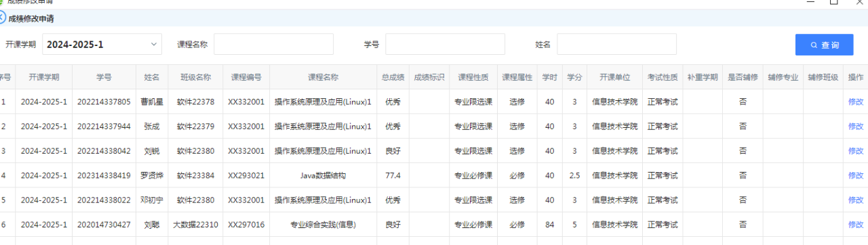Select the name cell 邓初宁

click(x=152, y=200)
